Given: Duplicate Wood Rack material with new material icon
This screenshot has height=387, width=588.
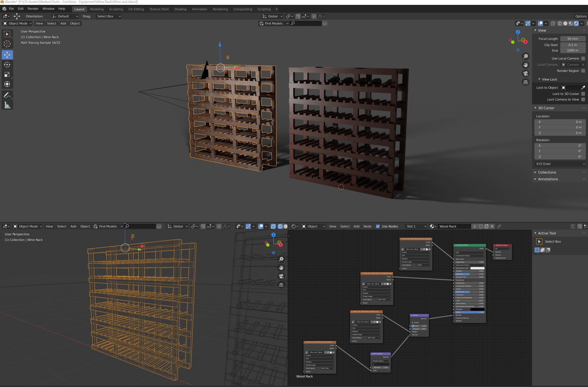Looking at the screenshot, I should click(486, 227).
